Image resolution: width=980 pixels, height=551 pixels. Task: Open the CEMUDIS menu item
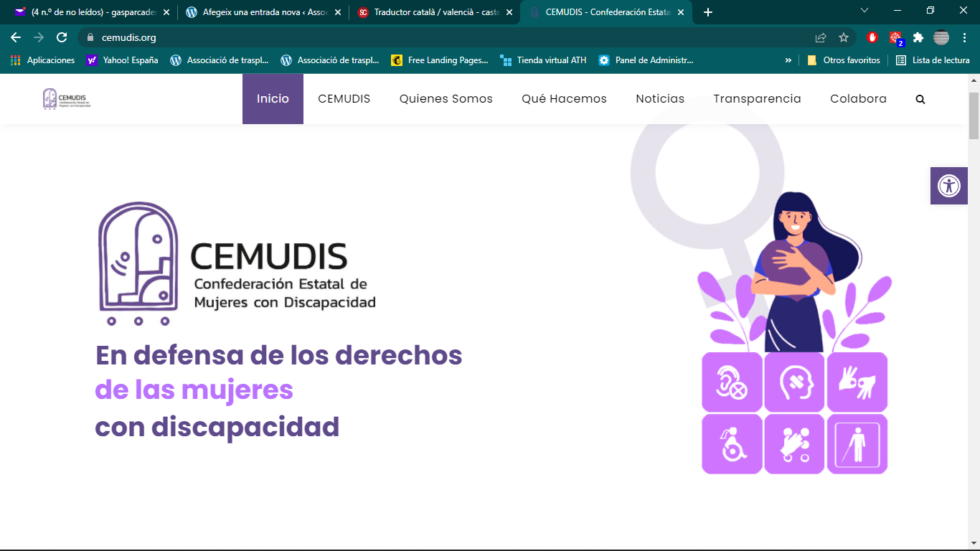click(344, 99)
